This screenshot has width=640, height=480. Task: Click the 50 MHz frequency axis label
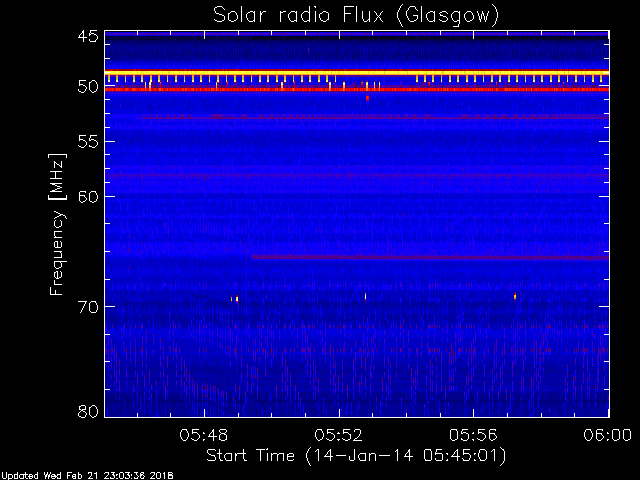88,87
